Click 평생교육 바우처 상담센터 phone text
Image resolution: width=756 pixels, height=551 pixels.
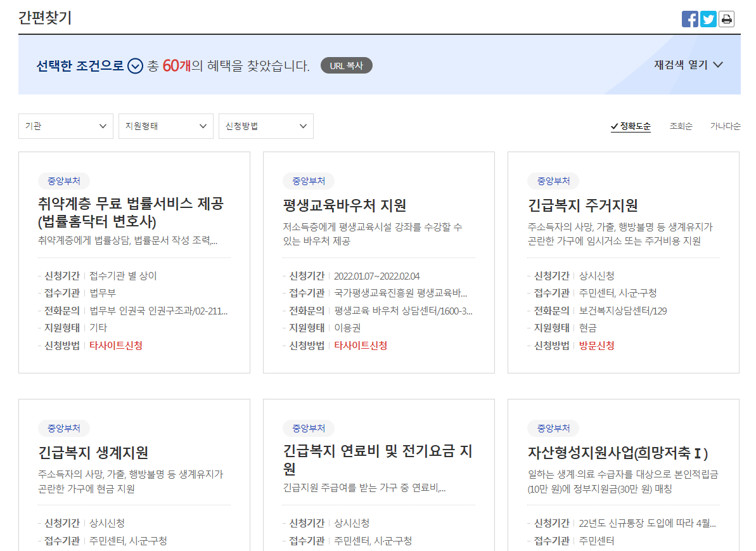(x=403, y=311)
